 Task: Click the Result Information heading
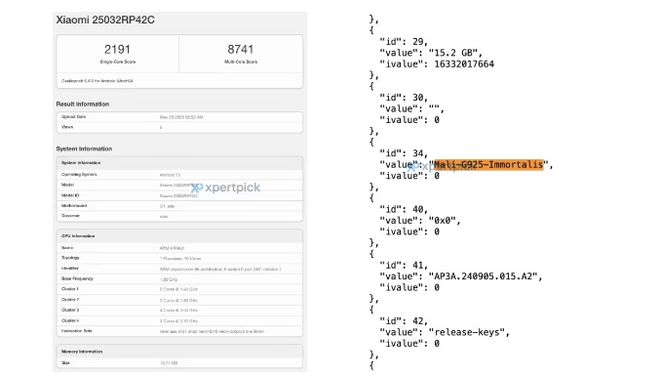click(82, 104)
